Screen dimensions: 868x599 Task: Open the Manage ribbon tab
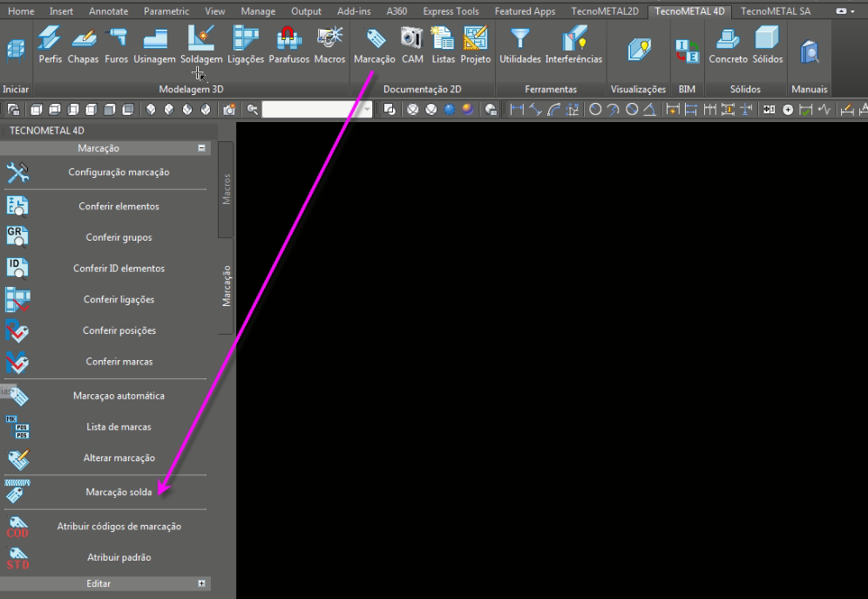point(258,11)
